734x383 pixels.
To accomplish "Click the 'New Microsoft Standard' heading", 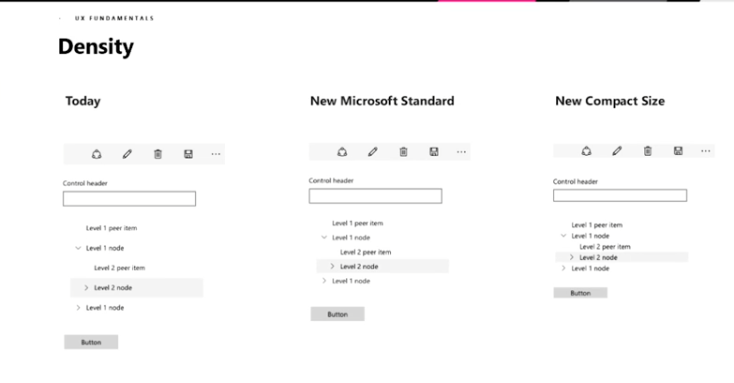I will pos(382,101).
